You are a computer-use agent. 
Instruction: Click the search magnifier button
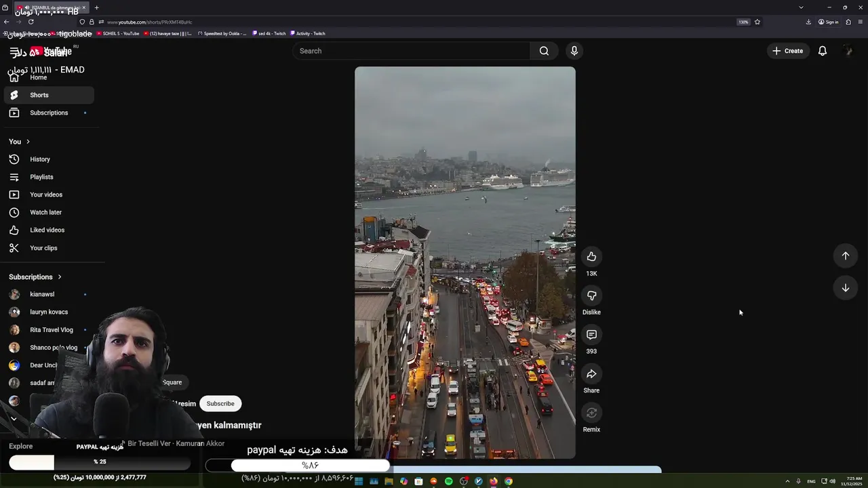pyautogui.click(x=544, y=51)
